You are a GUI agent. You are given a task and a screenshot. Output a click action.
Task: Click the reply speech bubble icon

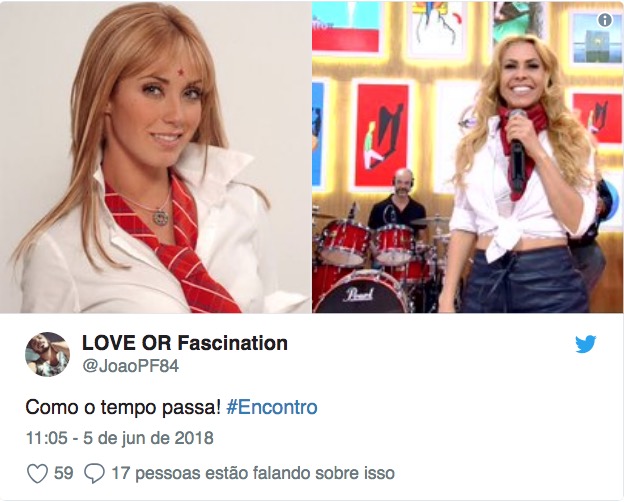(x=94, y=473)
